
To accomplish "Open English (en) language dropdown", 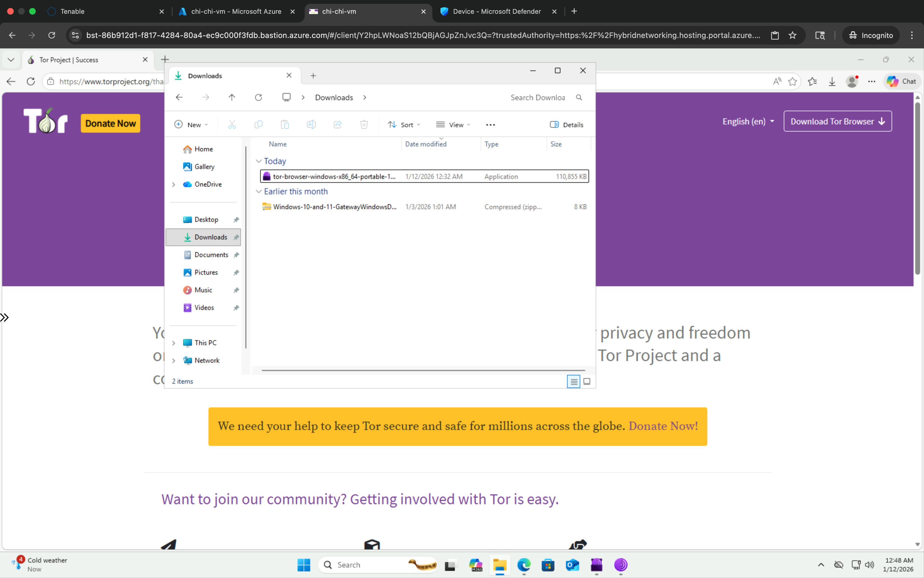I will 748,122.
